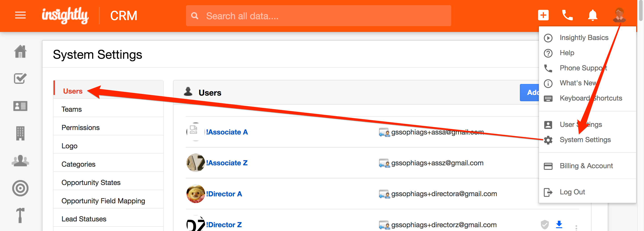Open the !Associate A user link
This screenshot has height=231, width=644.
227,132
